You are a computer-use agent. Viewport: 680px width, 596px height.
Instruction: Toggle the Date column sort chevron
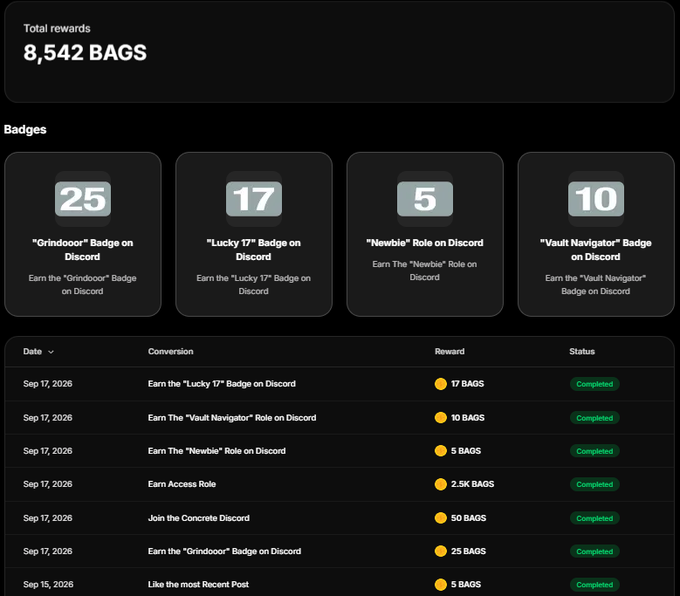pyautogui.click(x=51, y=352)
